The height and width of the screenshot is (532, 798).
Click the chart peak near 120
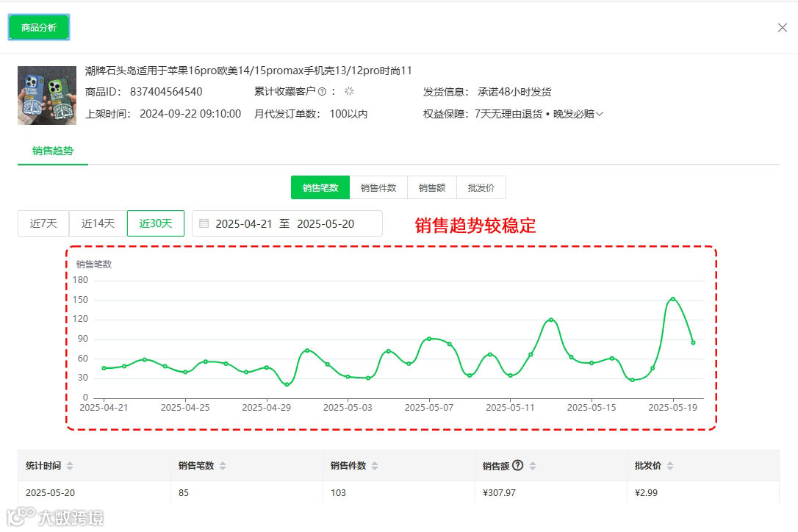click(550, 320)
